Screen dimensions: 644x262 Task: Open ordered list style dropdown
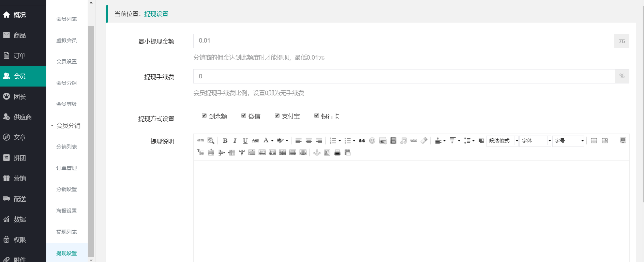pyautogui.click(x=340, y=140)
